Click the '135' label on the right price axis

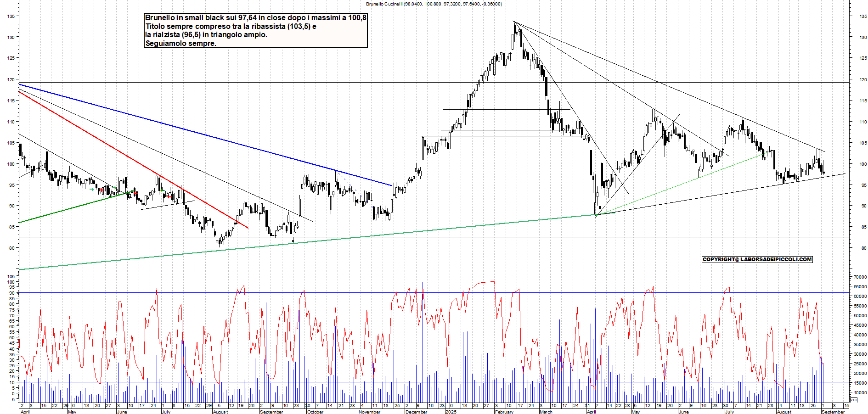click(x=863, y=16)
